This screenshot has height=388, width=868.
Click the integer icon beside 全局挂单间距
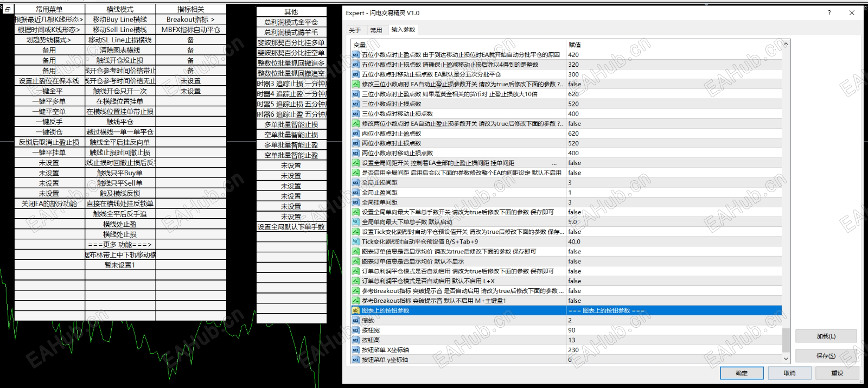pos(356,202)
